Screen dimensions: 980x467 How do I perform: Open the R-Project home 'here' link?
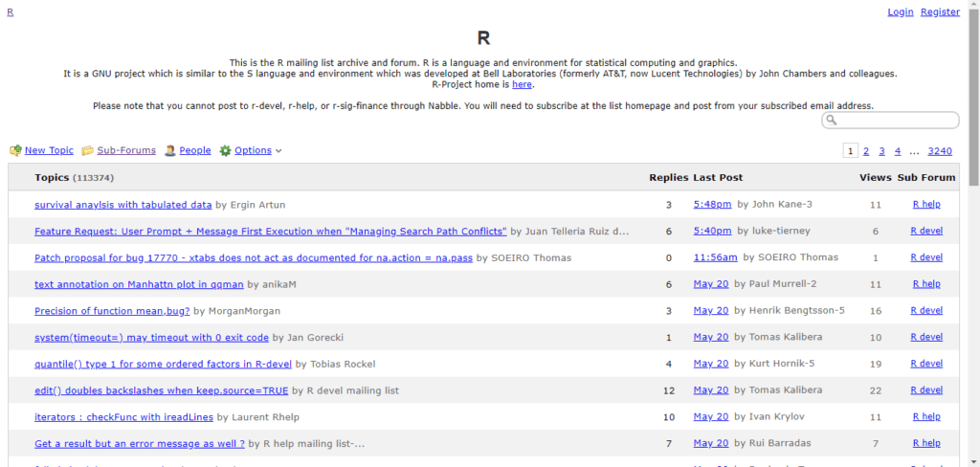coord(522,84)
